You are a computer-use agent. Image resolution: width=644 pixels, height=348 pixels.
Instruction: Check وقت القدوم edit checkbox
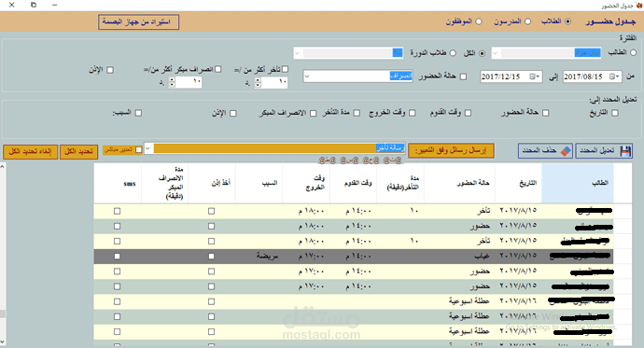coord(468,113)
